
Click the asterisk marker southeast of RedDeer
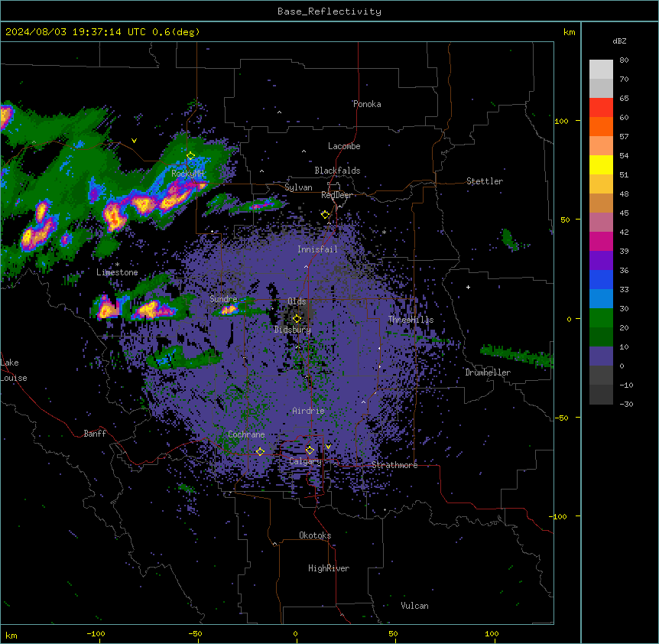(384, 232)
